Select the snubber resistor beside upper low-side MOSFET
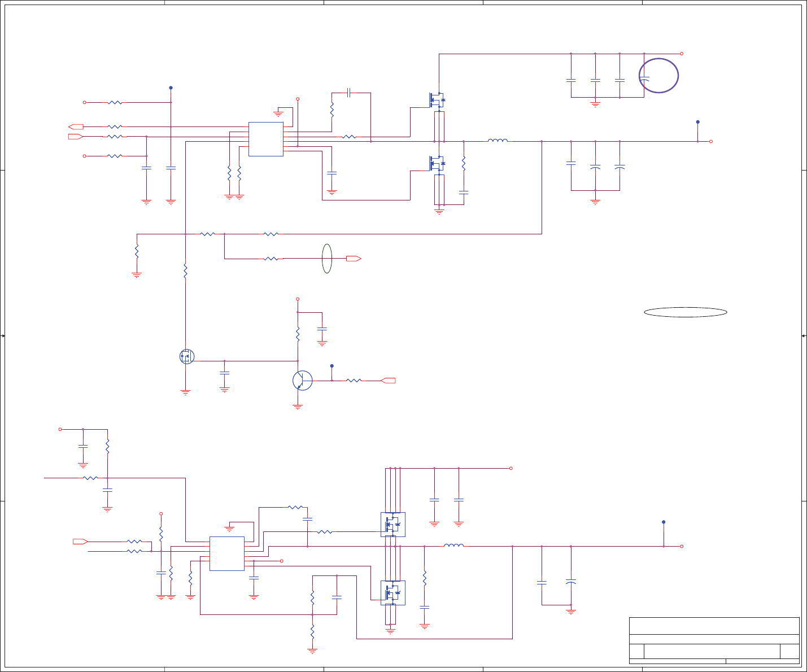This screenshot has width=807, height=672. point(464,163)
